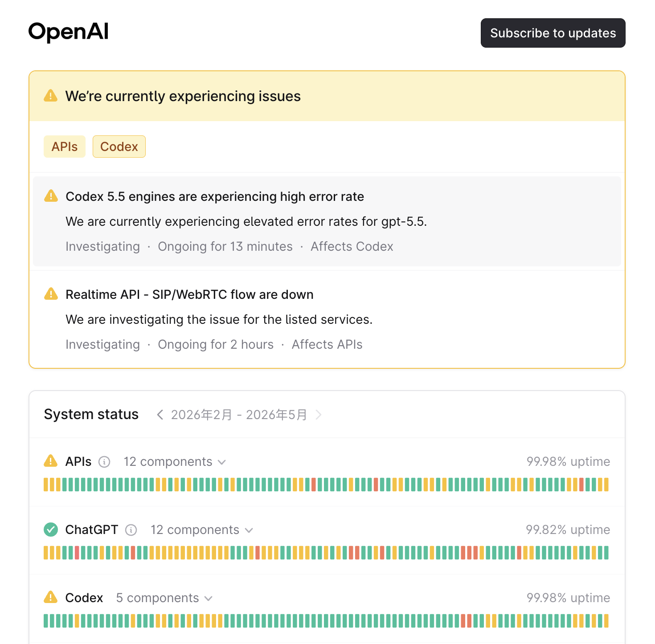This screenshot has height=644, width=655.
Task: Click the warning icon beside the APIs status row
Action: (51, 461)
